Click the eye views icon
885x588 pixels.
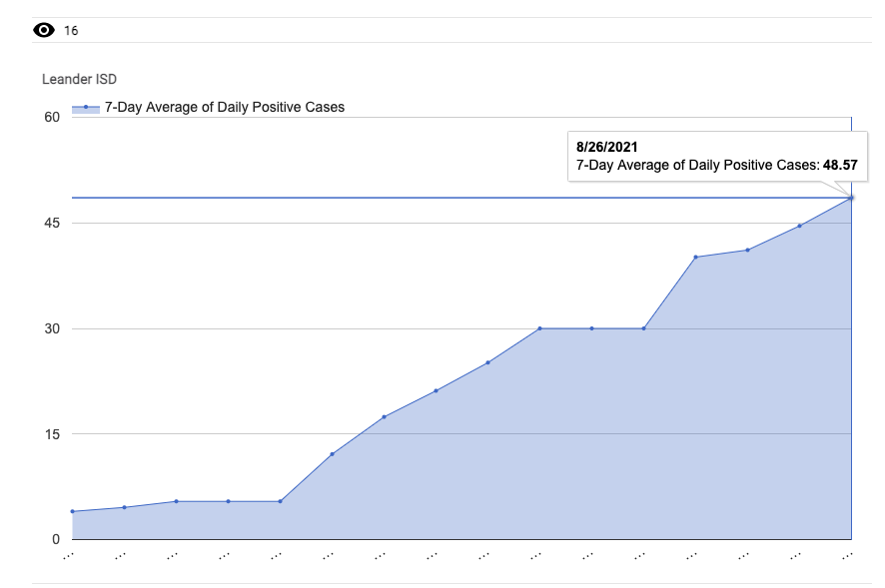coord(44,30)
